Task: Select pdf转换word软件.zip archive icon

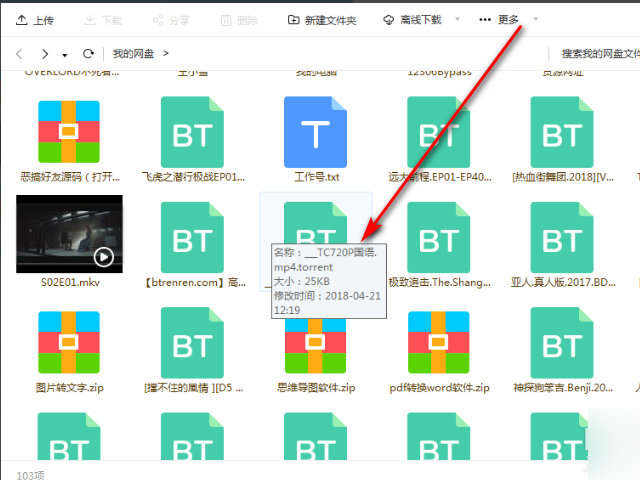Action: [439, 342]
